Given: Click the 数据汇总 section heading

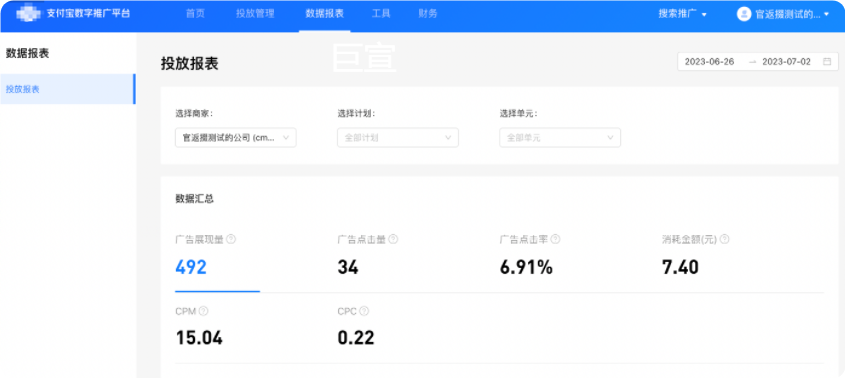Looking at the screenshot, I should [x=195, y=199].
